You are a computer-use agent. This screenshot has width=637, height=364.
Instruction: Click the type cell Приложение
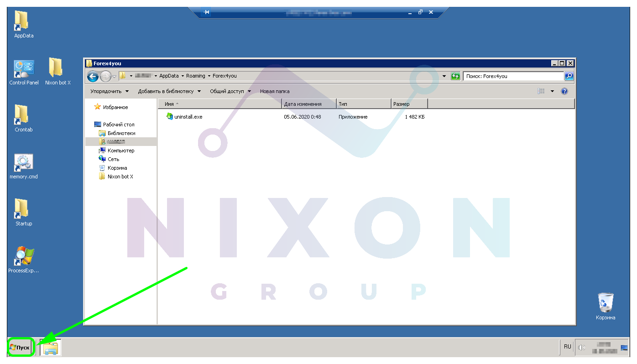(x=353, y=117)
